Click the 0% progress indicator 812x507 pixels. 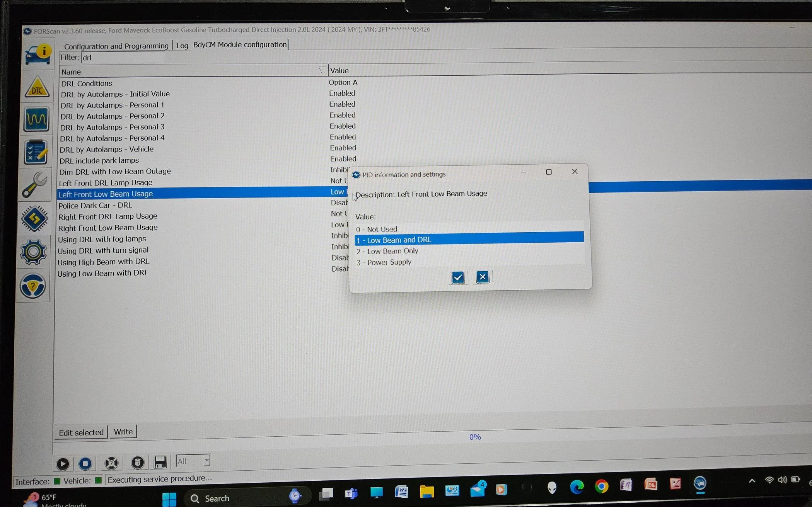475,437
